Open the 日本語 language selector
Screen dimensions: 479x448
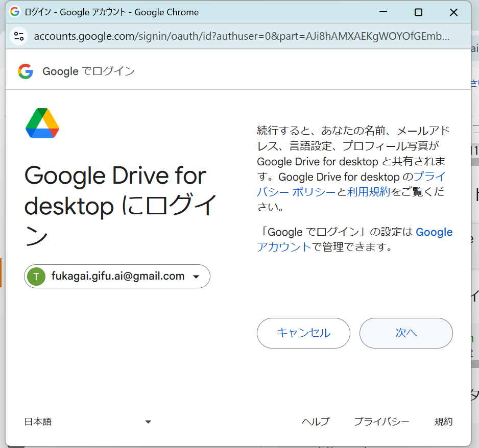click(88, 422)
